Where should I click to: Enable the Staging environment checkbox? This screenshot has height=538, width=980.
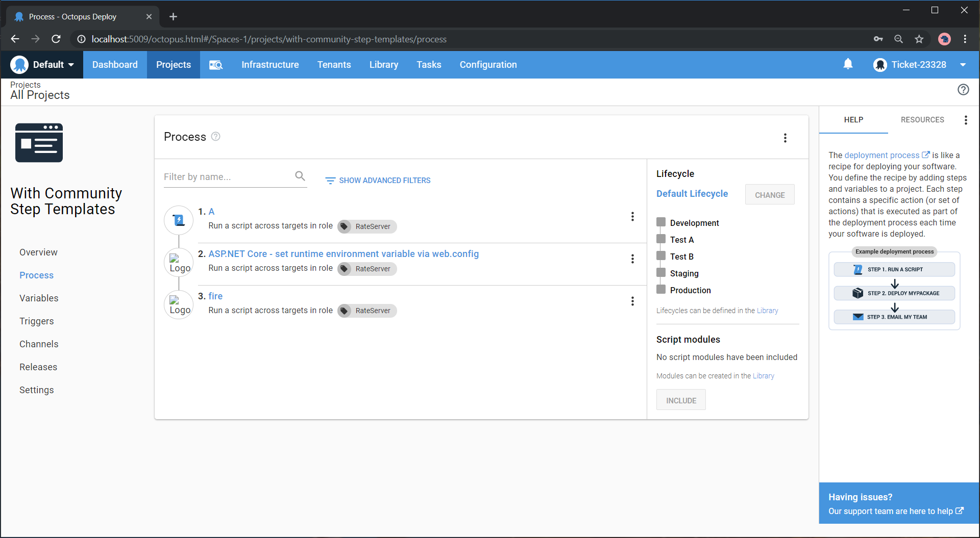pos(661,272)
